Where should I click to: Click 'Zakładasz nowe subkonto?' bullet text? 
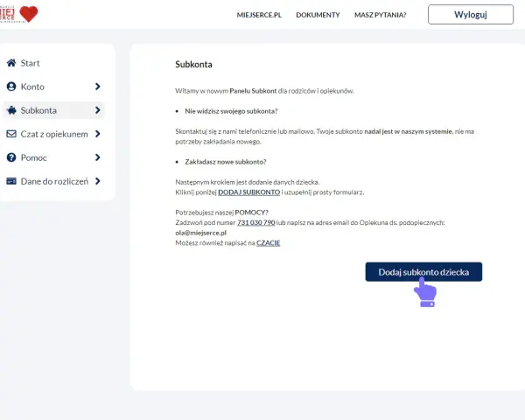226,162
